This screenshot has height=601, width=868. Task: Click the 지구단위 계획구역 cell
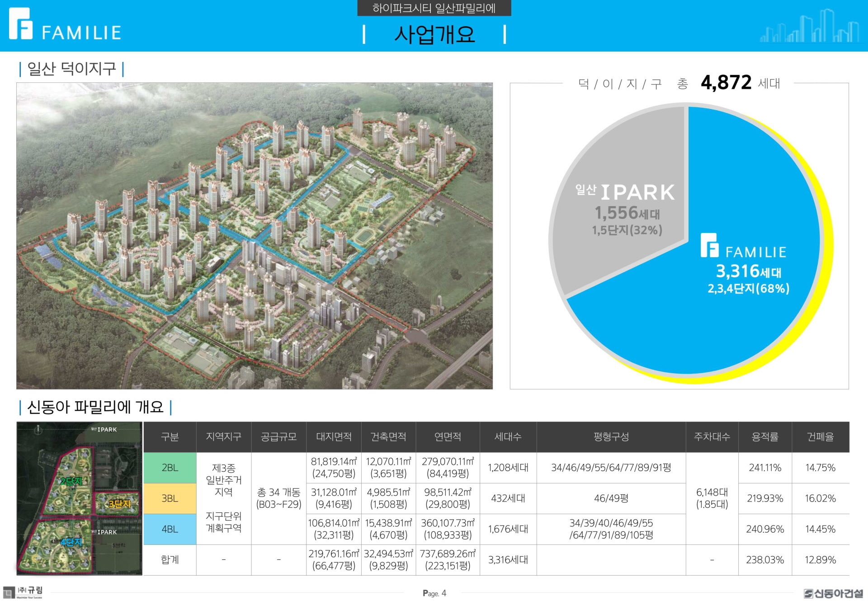coord(224,522)
